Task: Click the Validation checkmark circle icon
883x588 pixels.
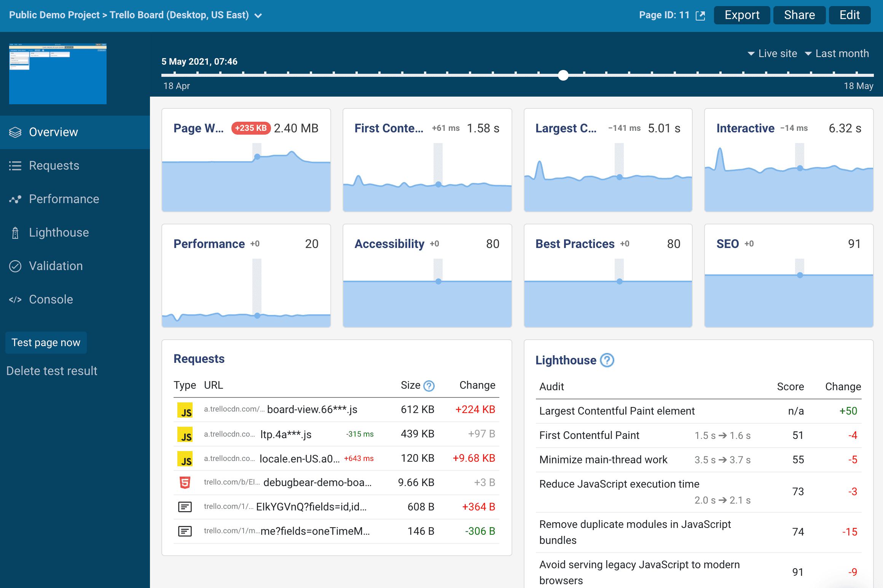Action: 15,266
